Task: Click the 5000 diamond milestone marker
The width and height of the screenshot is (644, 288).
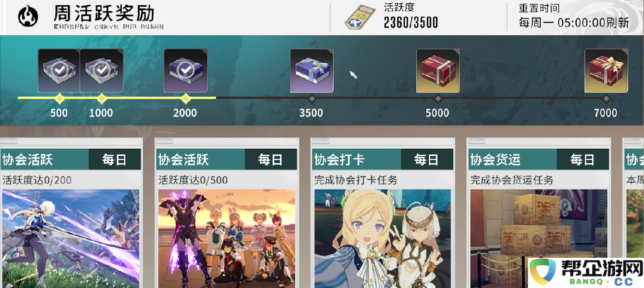Action: pyautogui.click(x=438, y=98)
